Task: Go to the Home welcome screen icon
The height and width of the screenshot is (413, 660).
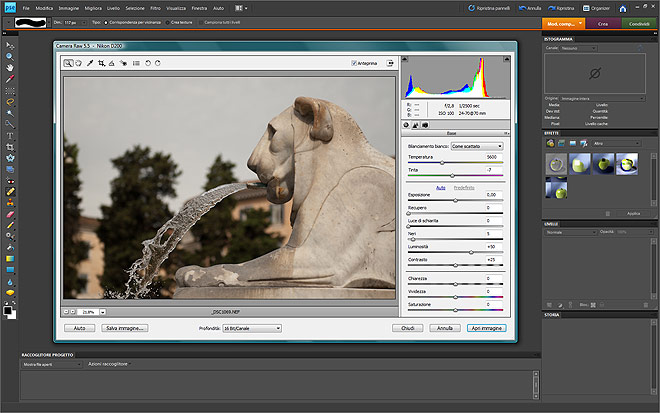Action: 623,8
